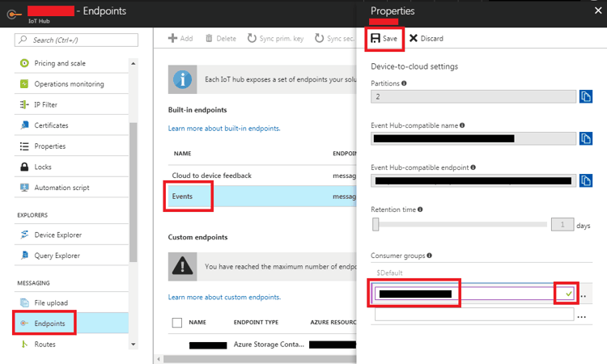Open Device Explorer

(x=57, y=235)
